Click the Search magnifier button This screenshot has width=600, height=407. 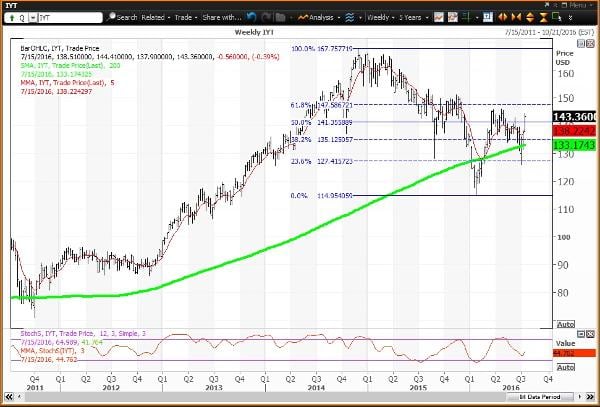pos(122,17)
